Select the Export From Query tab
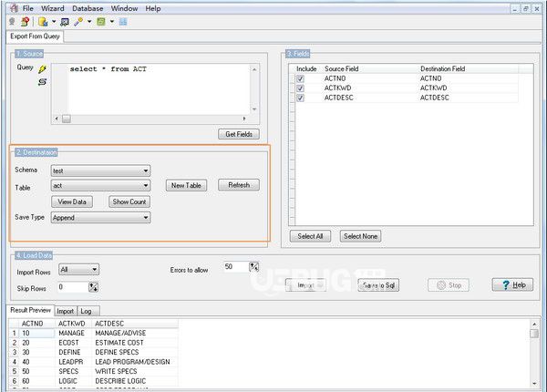547x392 pixels. (35, 36)
